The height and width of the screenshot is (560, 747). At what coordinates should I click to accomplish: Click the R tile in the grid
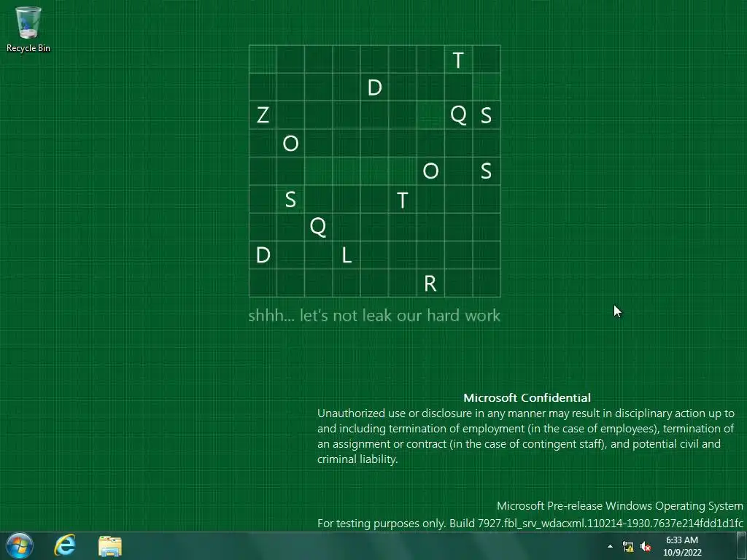(x=430, y=284)
